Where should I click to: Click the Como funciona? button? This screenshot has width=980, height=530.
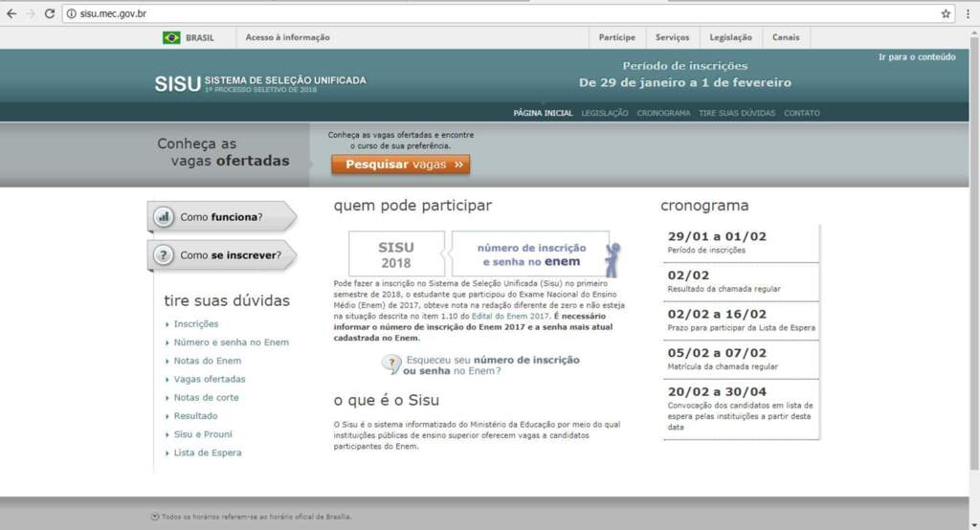coord(222,217)
